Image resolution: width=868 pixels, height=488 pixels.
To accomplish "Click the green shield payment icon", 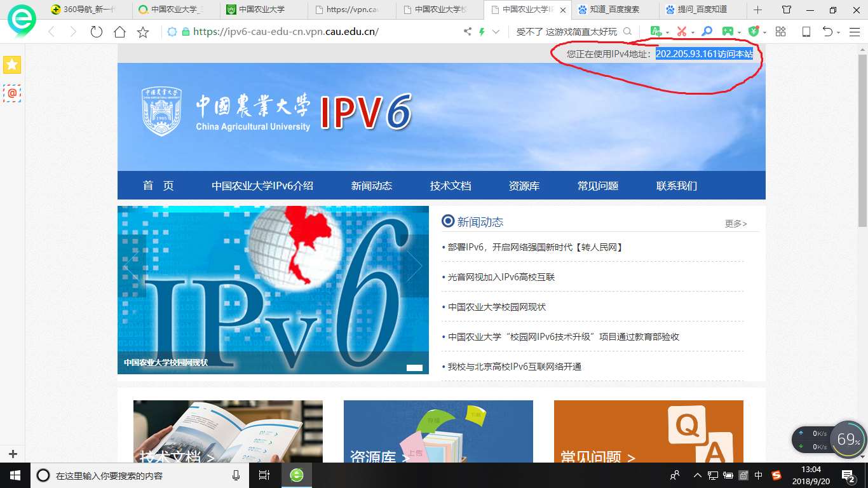I will (x=754, y=31).
